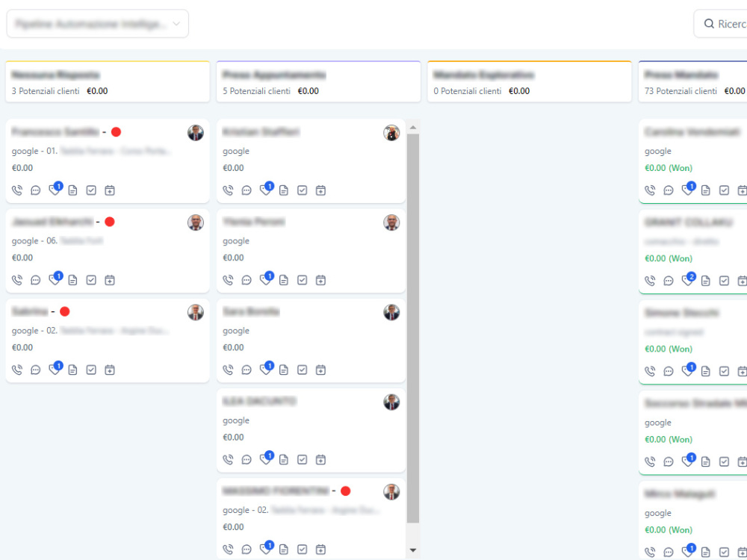Add appointment on the google - 06. card
This screenshot has height=560, width=747.
110,280
